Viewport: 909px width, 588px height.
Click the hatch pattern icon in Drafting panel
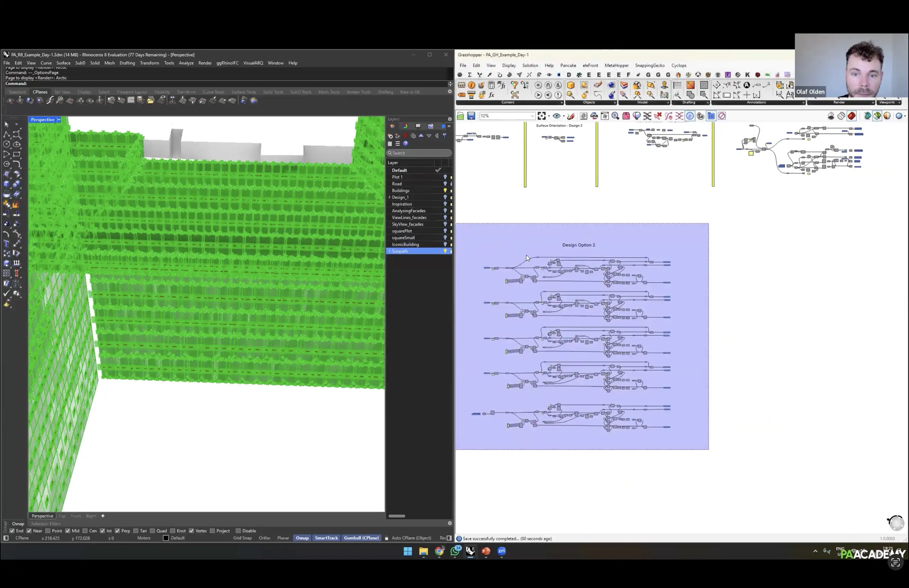coord(704,85)
